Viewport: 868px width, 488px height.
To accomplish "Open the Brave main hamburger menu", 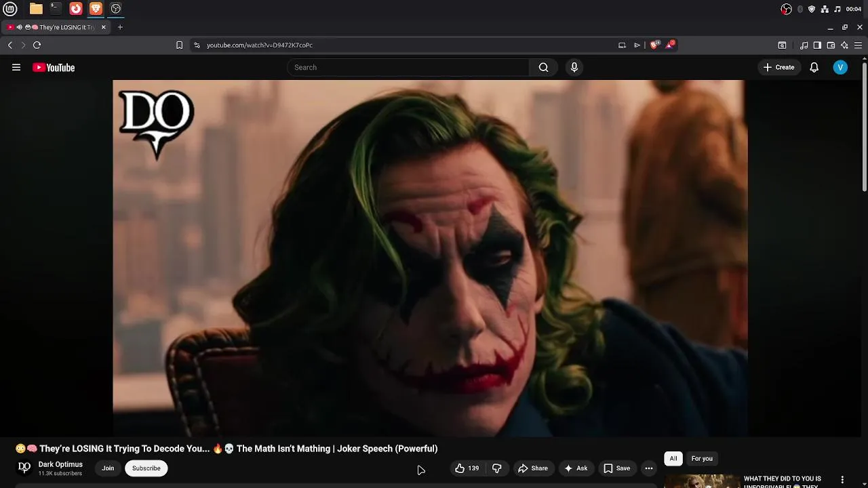I will (x=858, y=45).
